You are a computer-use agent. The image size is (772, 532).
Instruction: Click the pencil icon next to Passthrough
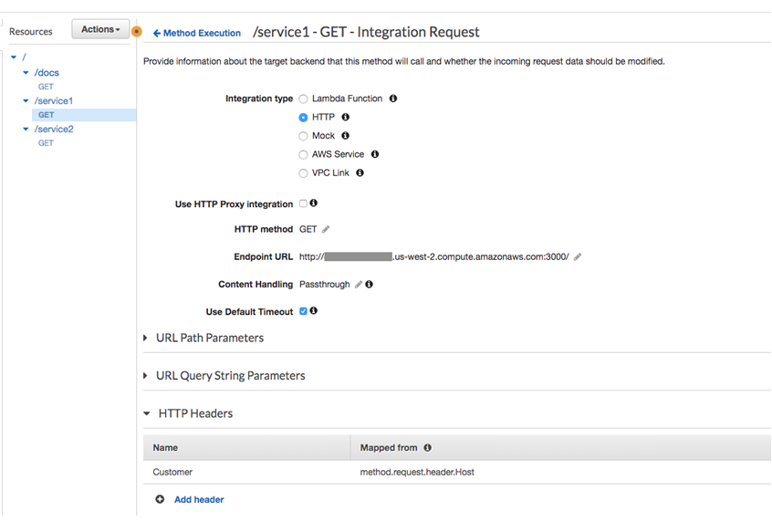(x=359, y=285)
